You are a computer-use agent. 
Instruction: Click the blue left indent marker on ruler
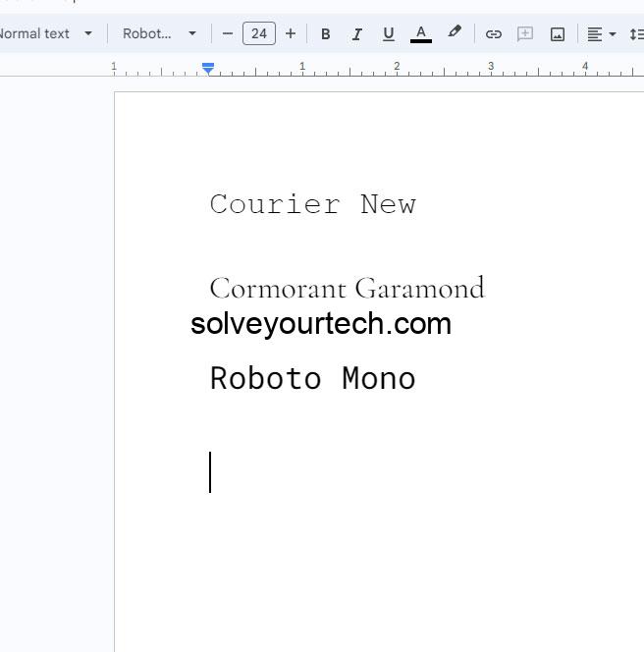tap(208, 68)
